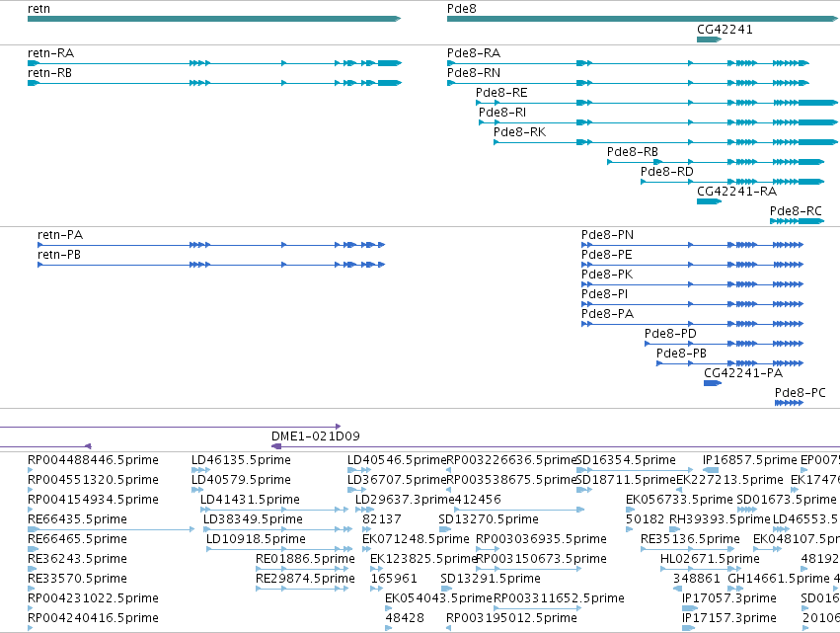Image resolution: width=840 pixels, height=633 pixels.
Task: Select the Pde8-PC protein label
Action: click(800, 393)
